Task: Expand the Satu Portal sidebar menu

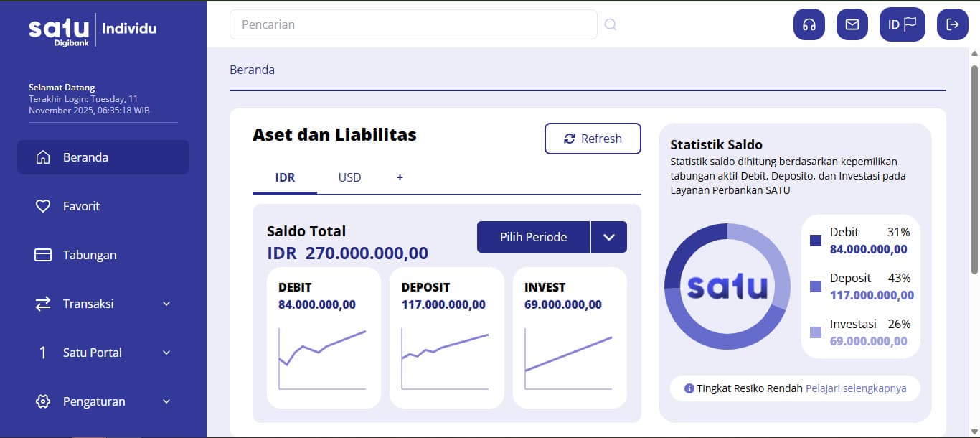Action: click(x=166, y=352)
